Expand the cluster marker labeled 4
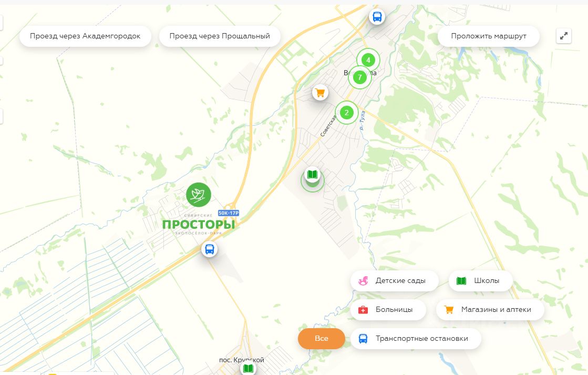The width and height of the screenshot is (588, 375). (368, 60)
